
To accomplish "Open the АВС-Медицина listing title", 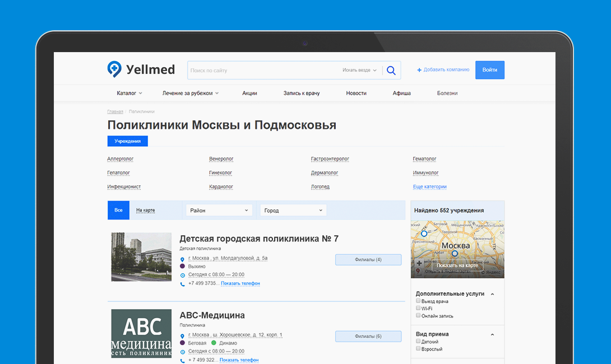I will pyautogui.click(x=212, y=315).
